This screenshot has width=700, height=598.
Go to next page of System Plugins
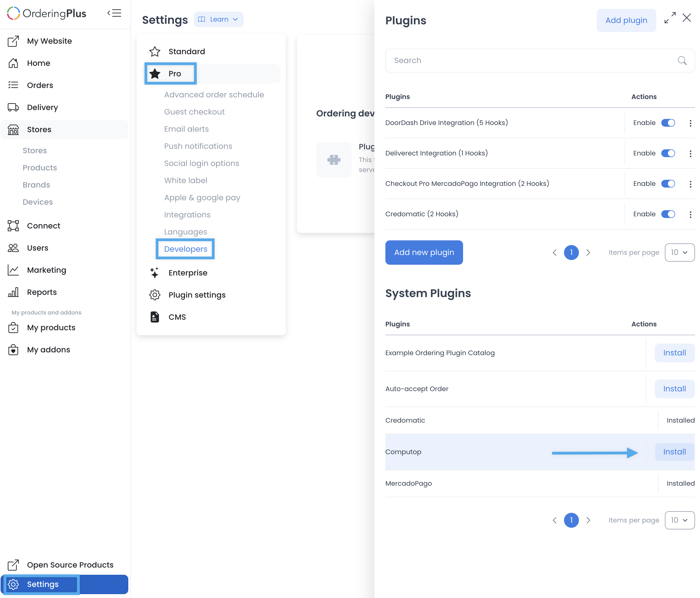pyautogui.click(x=588, y=520)
